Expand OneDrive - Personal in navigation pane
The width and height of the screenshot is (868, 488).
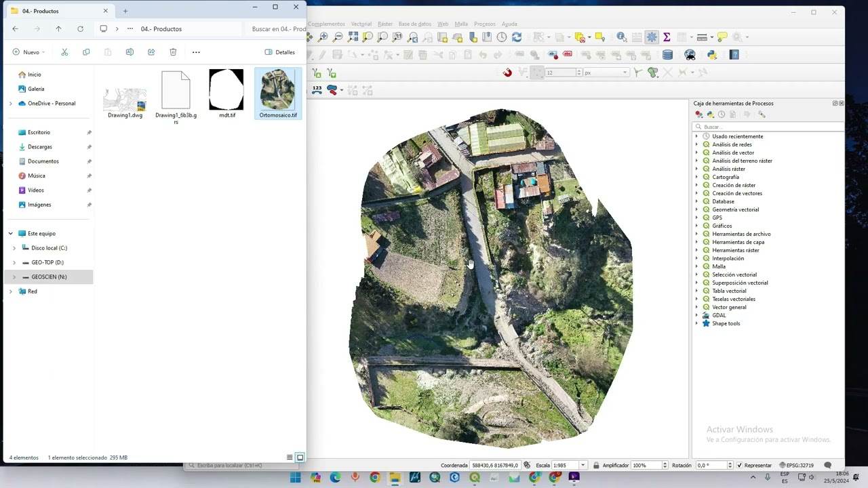click(10, 104)
